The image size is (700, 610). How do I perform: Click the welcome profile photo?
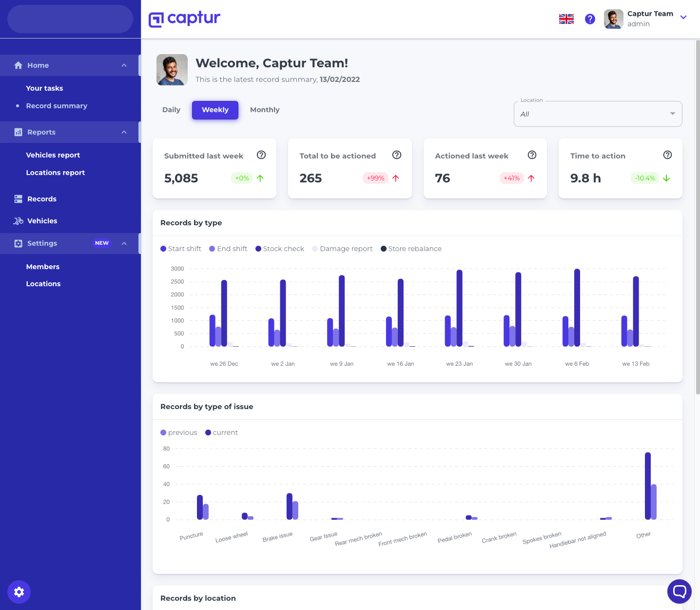172,70
